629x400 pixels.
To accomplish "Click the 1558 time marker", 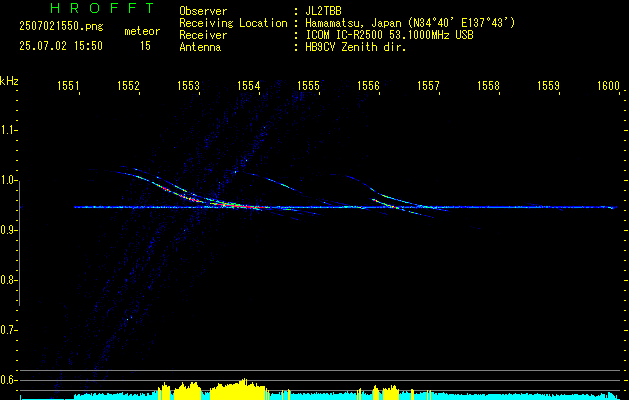I will click(x=489, y=85).
